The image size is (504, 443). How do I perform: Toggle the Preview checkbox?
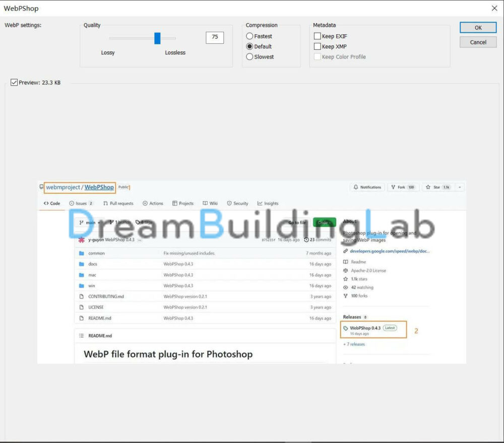point(14,83)
